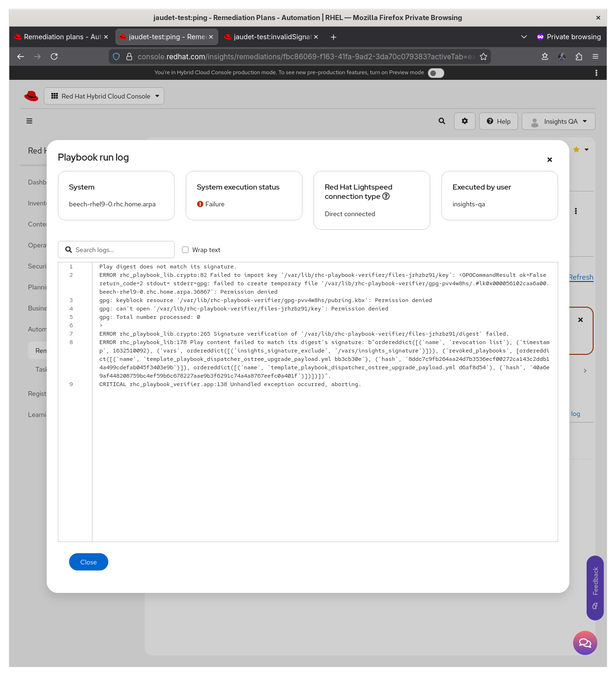Click the CRITICAL unhandled exception log line
The height and width of the screenshot is (676, 616).
click(230, 384)
